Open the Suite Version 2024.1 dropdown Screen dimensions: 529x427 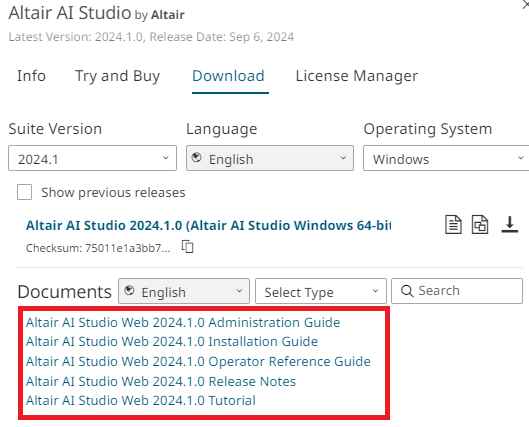(92, 158)
